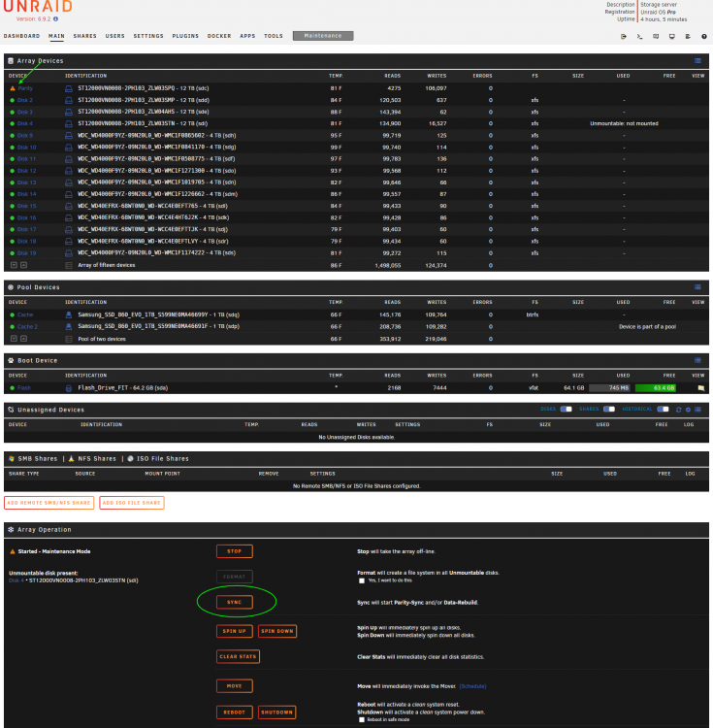
Task: Click the orange warning triangle beside Parity
Action: pyautogui.click(x=13, y=88)
